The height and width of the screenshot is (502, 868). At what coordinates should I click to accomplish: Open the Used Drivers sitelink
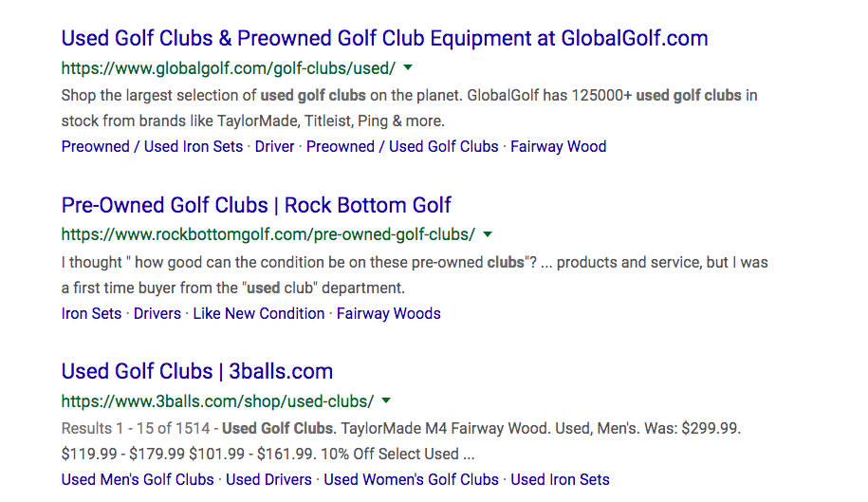[269, 480]
